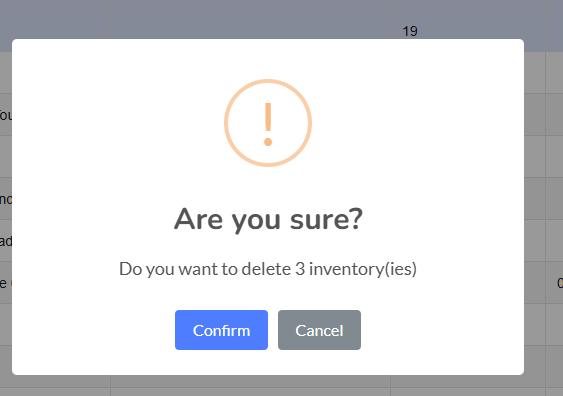The height and width of the screenshot is (396, 563).
Task: Click the word "inventory(ies)" in the dialog
Action: [363, 269]
